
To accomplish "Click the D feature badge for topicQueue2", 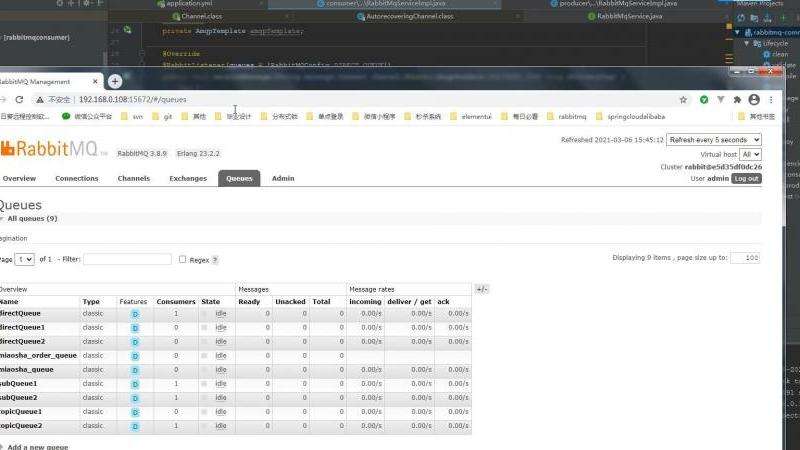I will [x=135, y=426].
